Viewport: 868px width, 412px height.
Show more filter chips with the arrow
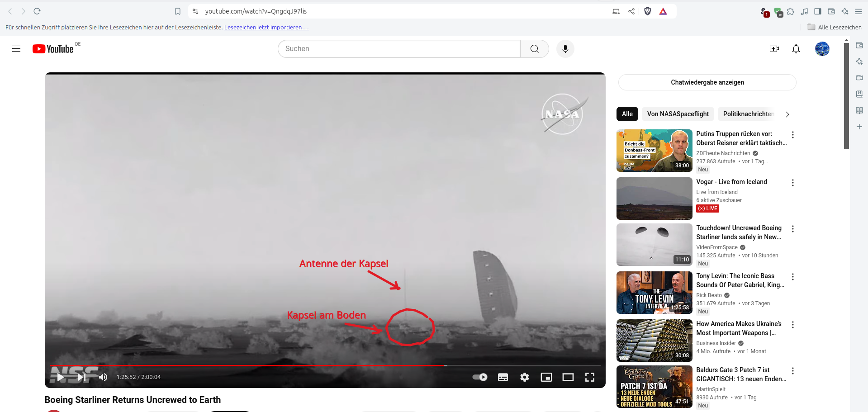tap(787, 114)
